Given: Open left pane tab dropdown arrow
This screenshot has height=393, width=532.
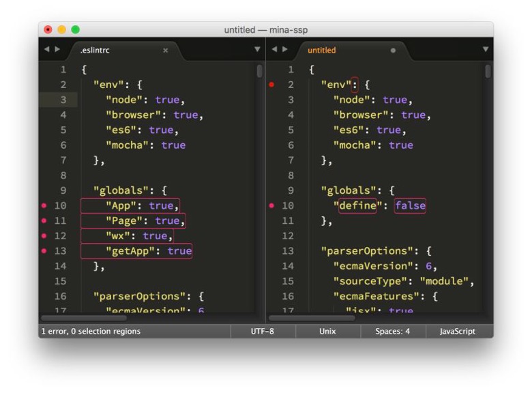Looking at the screenshot, I should tap(257, 49).
